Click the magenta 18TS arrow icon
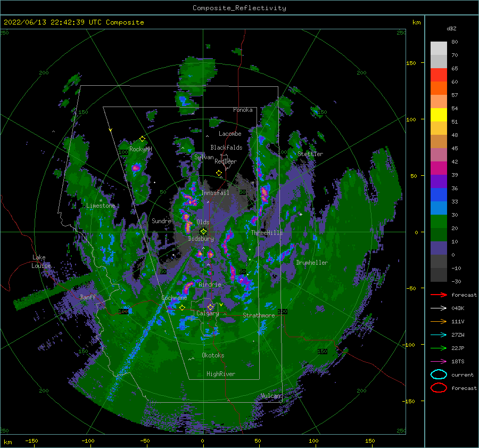Screen dimensions: 479x448 [x=439, y=362]
